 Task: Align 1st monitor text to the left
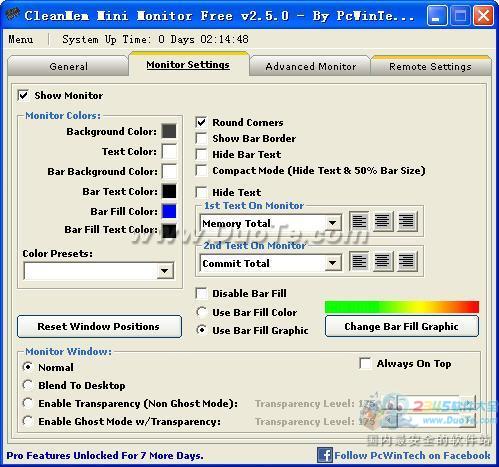[359, 222]
